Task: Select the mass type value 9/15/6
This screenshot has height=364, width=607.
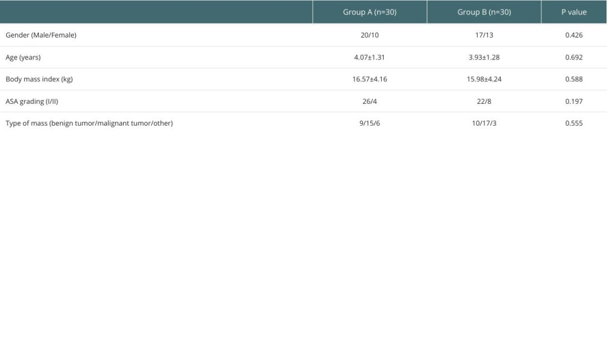Action: pyautogui.click(x=370, y=123)
